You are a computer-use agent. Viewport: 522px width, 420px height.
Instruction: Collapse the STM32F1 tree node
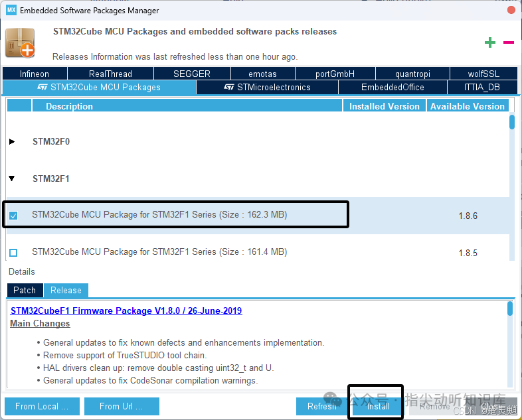point(12,178)
